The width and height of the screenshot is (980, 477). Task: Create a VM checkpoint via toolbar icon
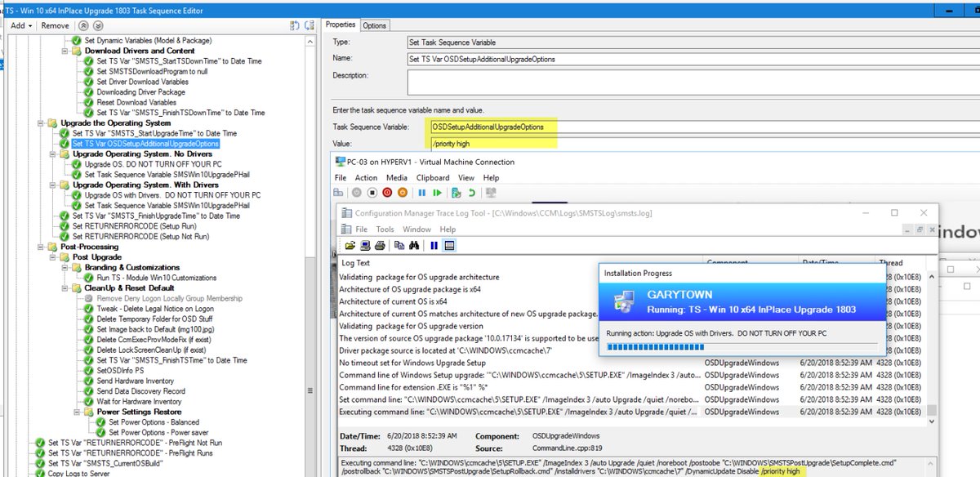457,193
